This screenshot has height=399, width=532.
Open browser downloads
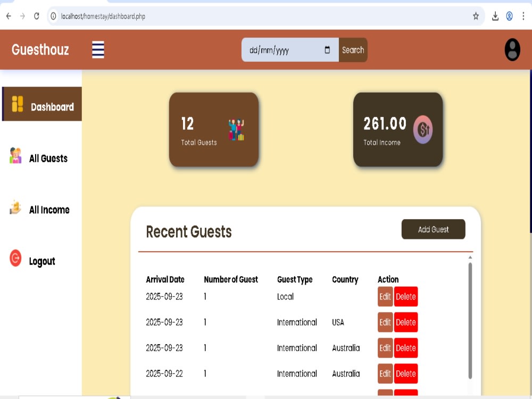pos(495,16)
